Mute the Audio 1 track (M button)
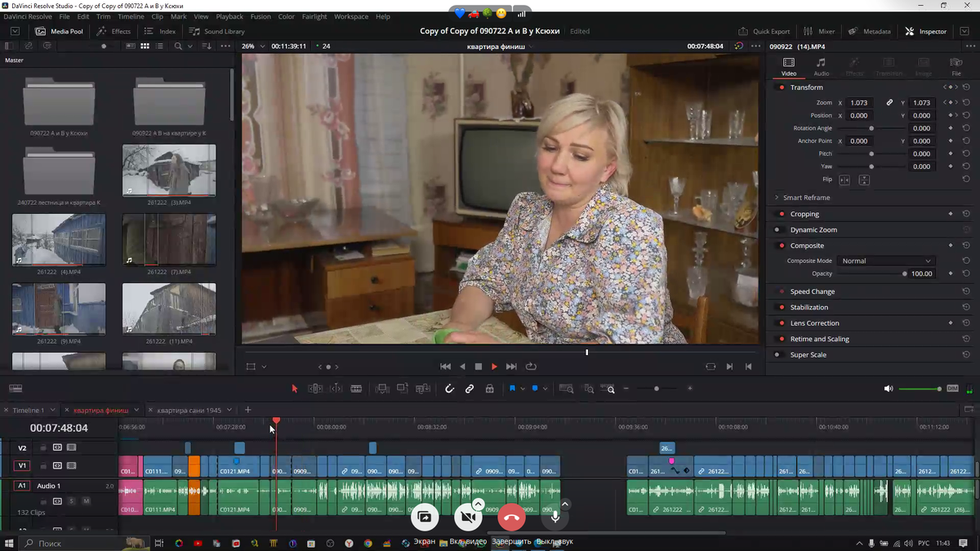Image resolution: width=980 pixels, height=551 pixels. point(86,501)
